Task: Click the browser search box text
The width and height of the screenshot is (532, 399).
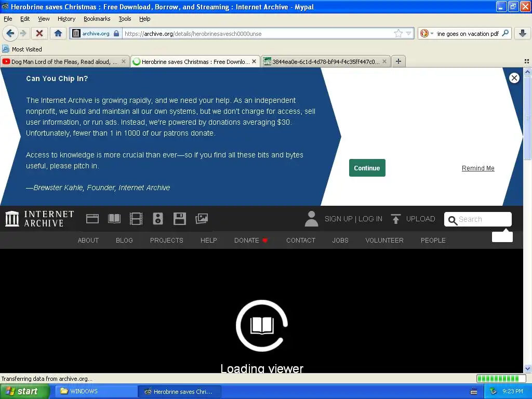Action: pyautogui.click(x=468, y=34)
